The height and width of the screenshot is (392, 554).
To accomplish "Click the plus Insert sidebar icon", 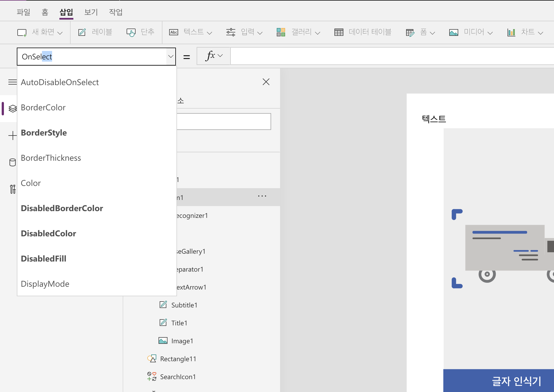I will click(13, 136).
